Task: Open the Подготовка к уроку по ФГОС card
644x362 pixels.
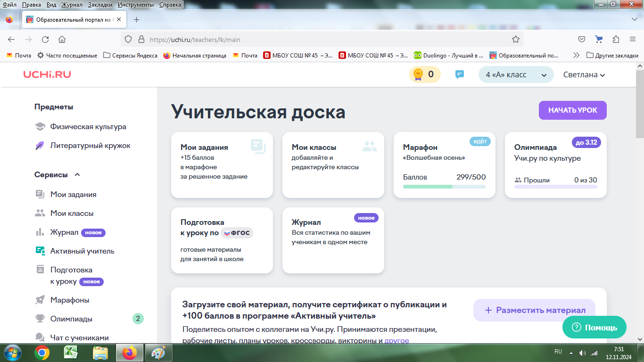Action: 222,240
